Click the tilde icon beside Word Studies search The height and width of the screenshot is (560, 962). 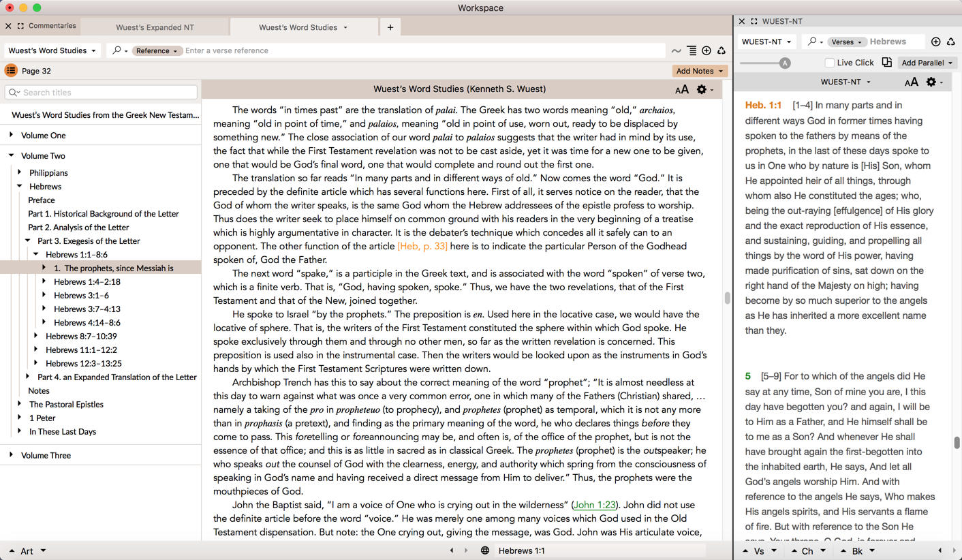pyautogui.click(x=676, y=50)
